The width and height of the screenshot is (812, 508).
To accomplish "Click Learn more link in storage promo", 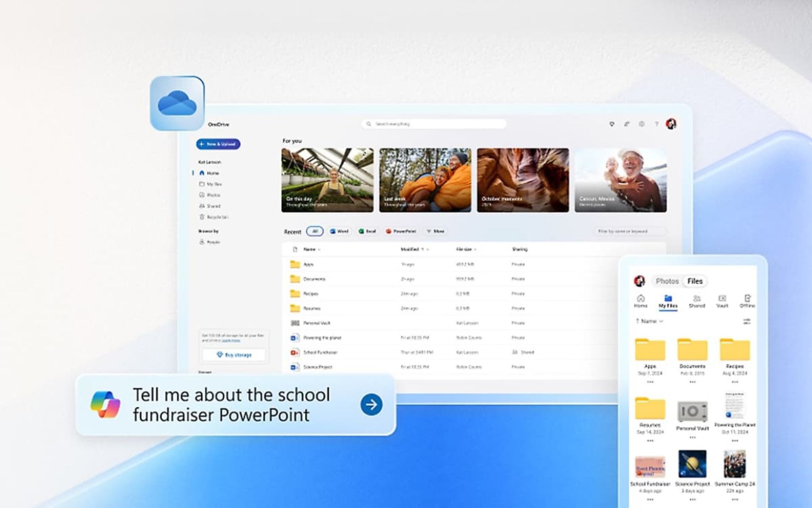I will 231,340.
